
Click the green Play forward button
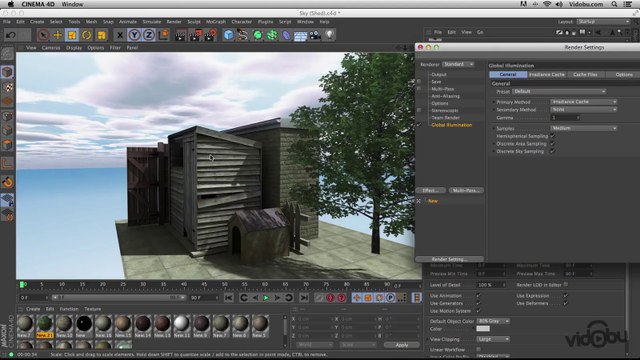click(x=266, y=298)
